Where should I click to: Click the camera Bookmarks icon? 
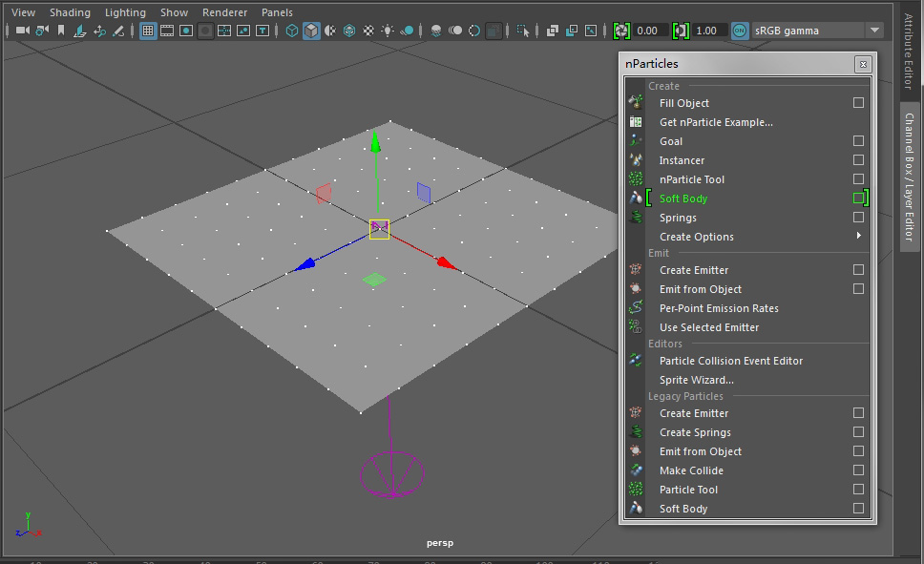pos(62,31)
